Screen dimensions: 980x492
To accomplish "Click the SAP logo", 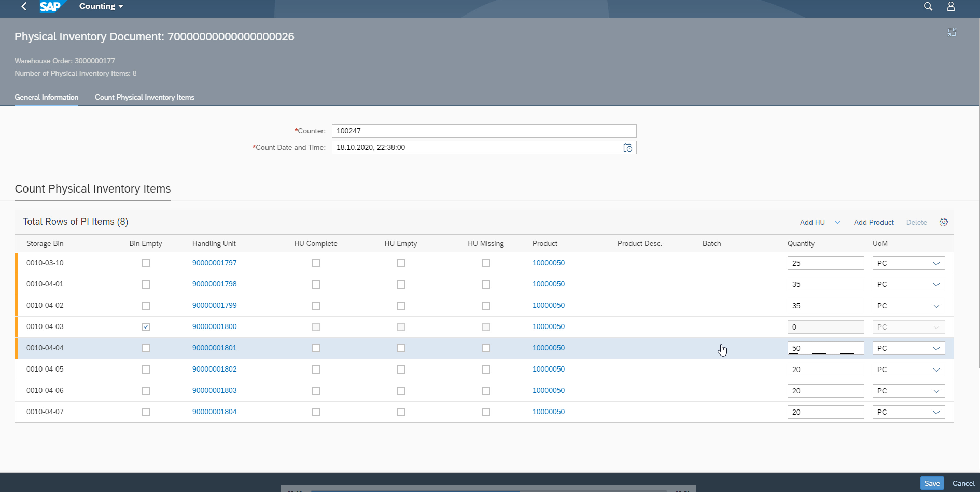I will coord(51,6).
